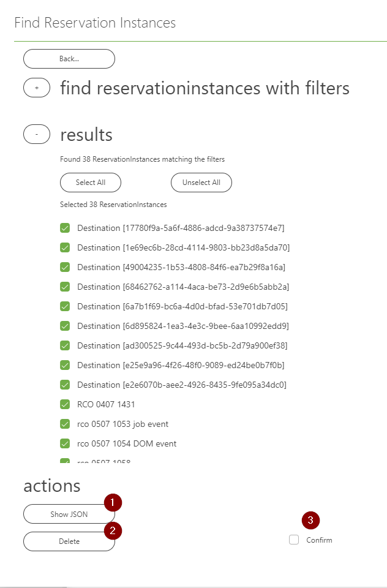Uncheck Destination 6d895824-1ea3-4e3c checkbox
387x588 pixels.
65,326
